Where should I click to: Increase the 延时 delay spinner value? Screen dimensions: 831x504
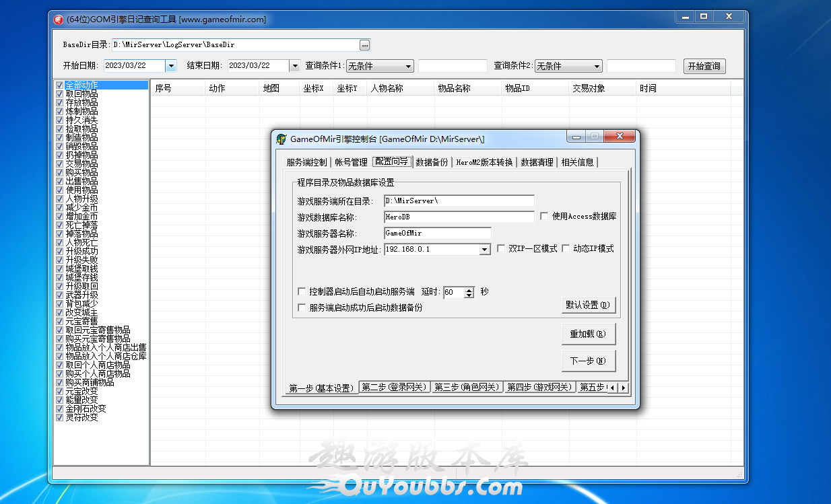469,289
